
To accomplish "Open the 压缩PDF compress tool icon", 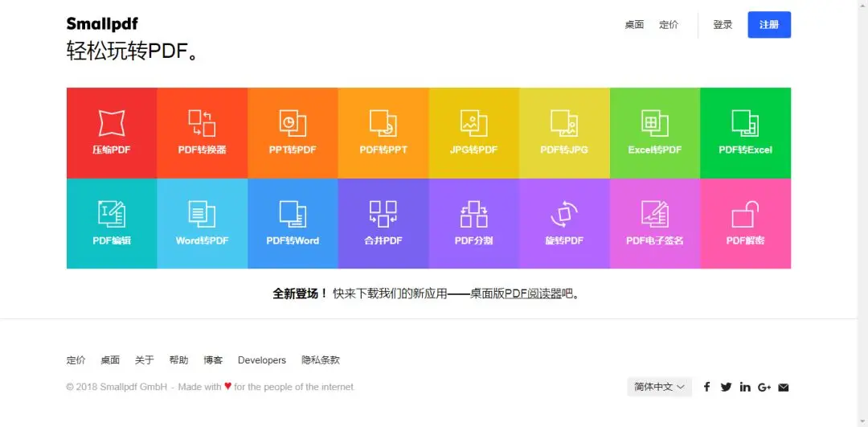I will coord(112,123).
